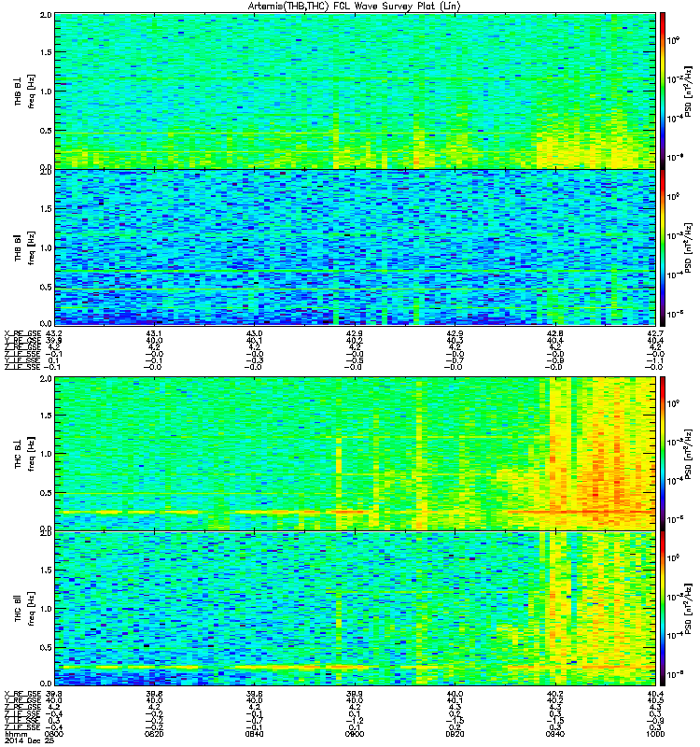
Task: Select the THB B-perpendicular spectrogram panel
Action: point(356,91)
